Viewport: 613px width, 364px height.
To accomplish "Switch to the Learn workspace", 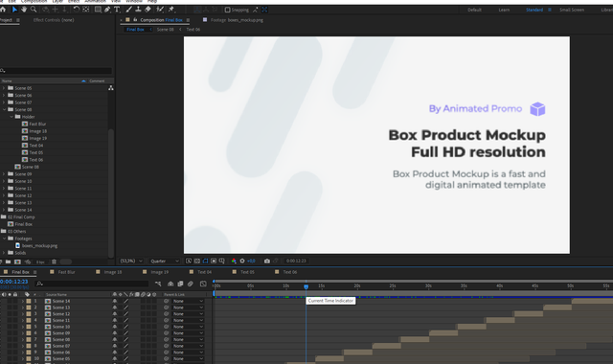I will click(x=504, y=10).
